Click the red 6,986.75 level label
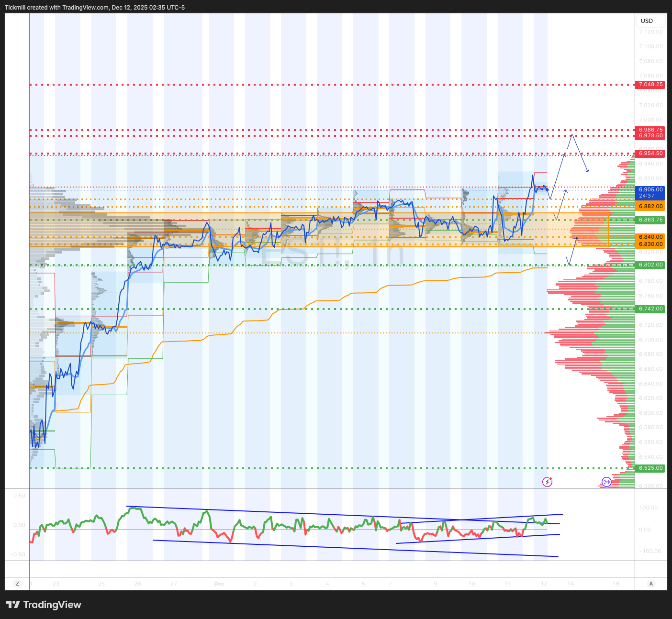The image size is (672, 619). 650,130
